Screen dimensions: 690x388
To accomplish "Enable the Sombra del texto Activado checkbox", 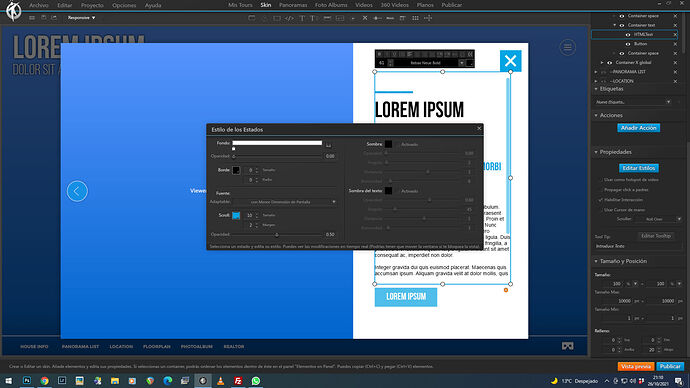I will coord(398,191).
